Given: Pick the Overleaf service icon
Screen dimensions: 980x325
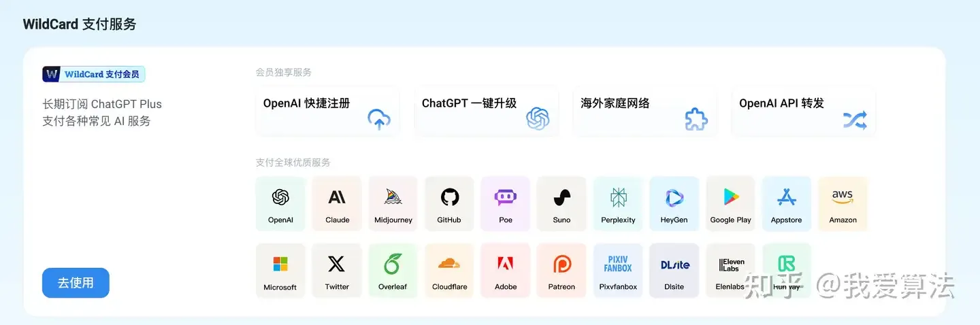Looking at the screenshot, I should click(x=393, y=271).
